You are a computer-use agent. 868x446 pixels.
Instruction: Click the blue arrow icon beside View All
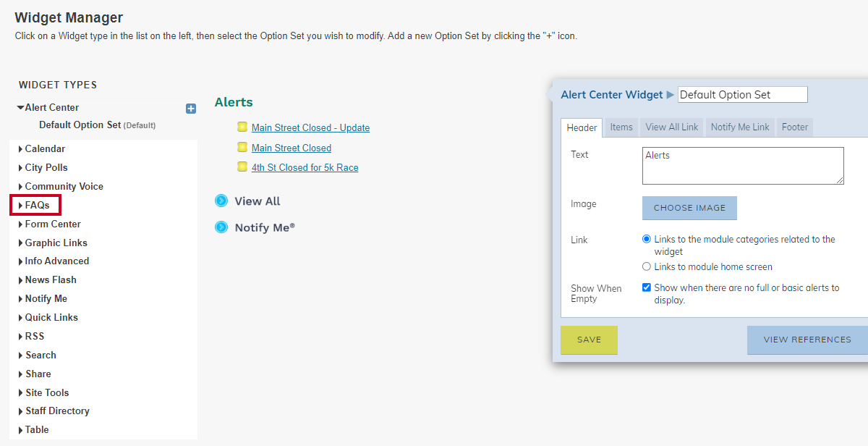point(221,201)
